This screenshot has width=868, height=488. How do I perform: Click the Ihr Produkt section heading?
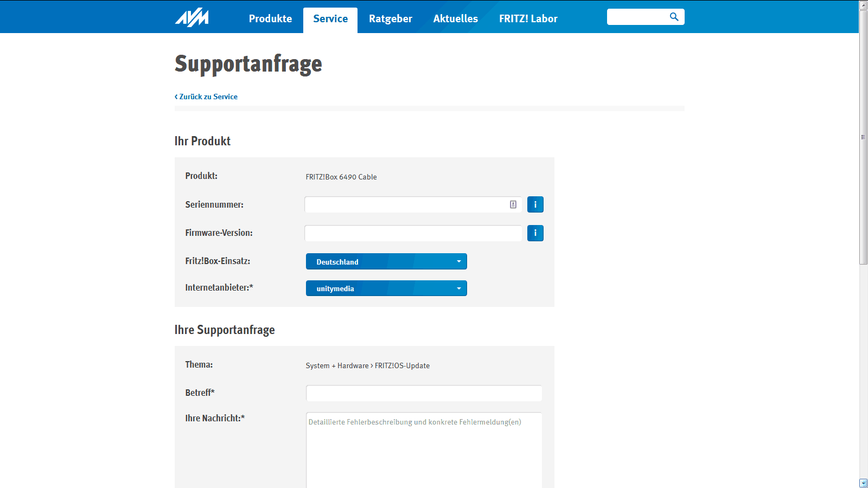tap(202, 141)
